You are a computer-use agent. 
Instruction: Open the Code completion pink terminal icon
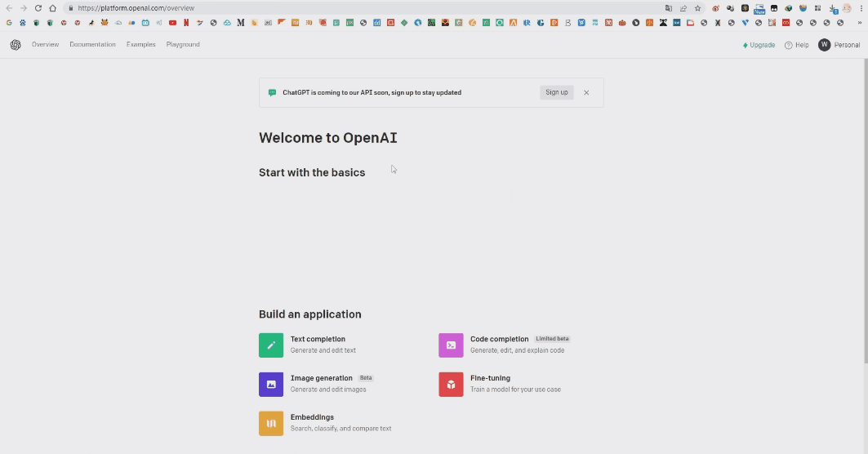coord(451,345)
